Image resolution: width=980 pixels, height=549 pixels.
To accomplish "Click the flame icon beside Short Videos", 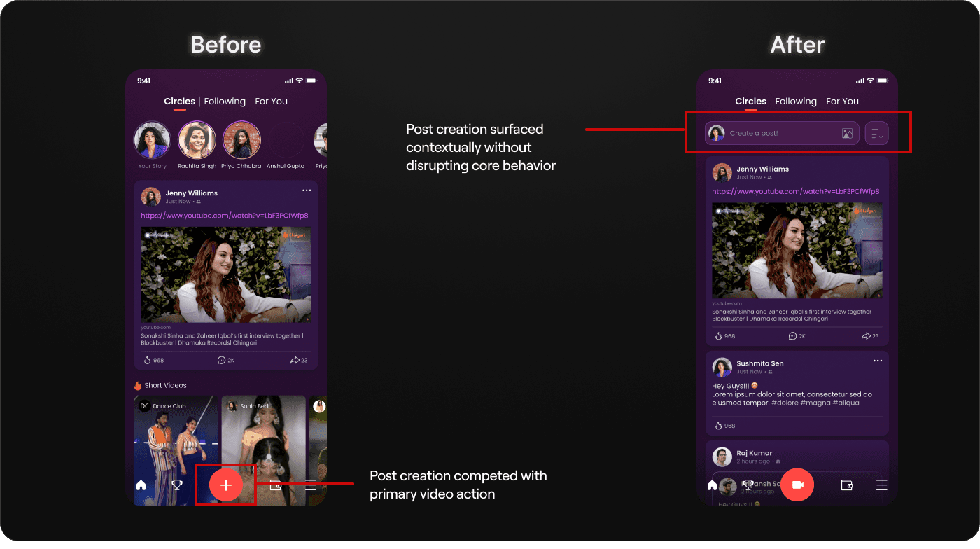I will click(138, 385).
